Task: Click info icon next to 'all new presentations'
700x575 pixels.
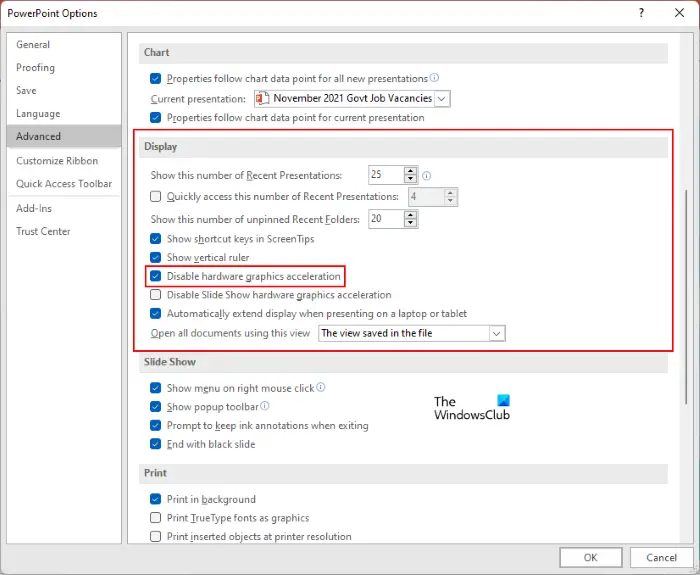Action: pyautogui.click(x=435, y=78)
